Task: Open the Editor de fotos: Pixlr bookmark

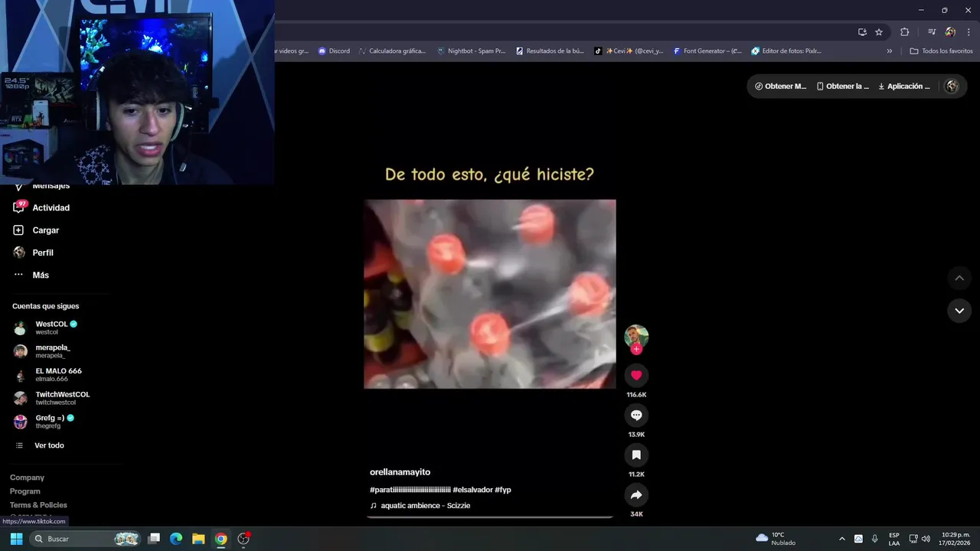Action: [786, 51]
